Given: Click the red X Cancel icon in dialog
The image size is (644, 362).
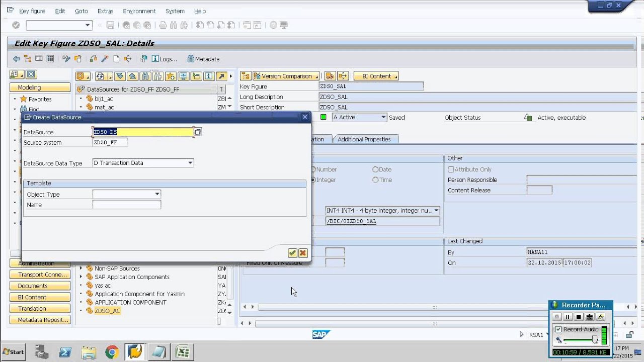Looking at the screenshot, I should click(303, 253).
